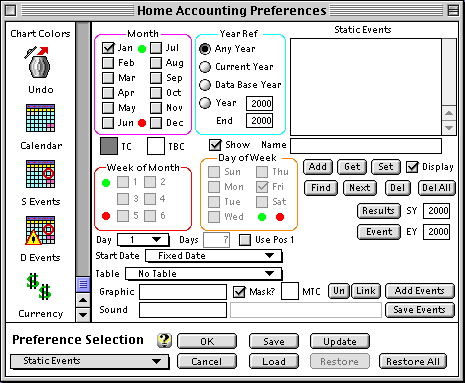
Task: Click the Del All button
Action: 436,188
